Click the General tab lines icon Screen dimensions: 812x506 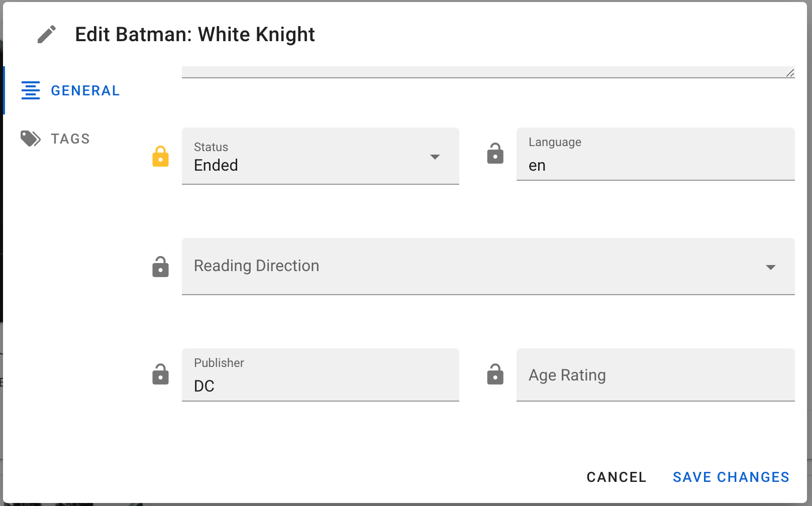(31, 90)
